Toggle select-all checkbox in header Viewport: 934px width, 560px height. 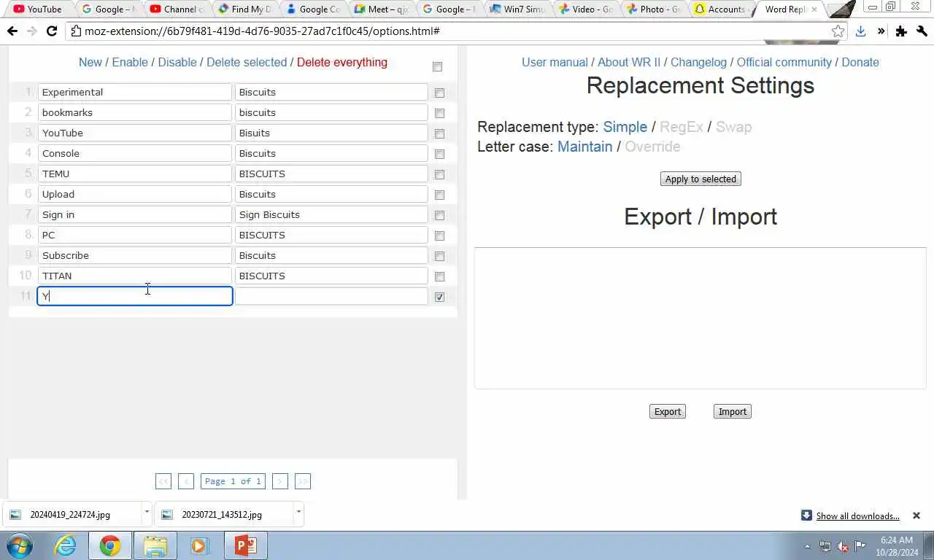coord(438,66)
